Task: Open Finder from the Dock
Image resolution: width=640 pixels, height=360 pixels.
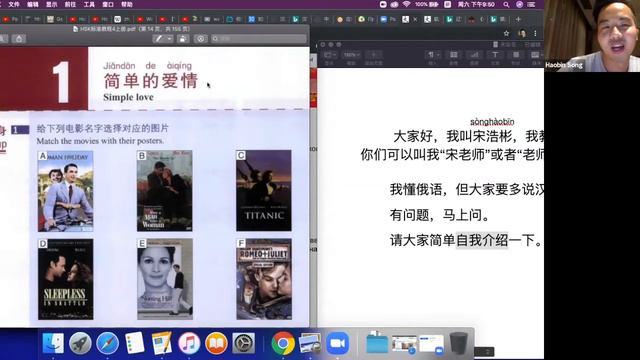Action: (53, 343)
